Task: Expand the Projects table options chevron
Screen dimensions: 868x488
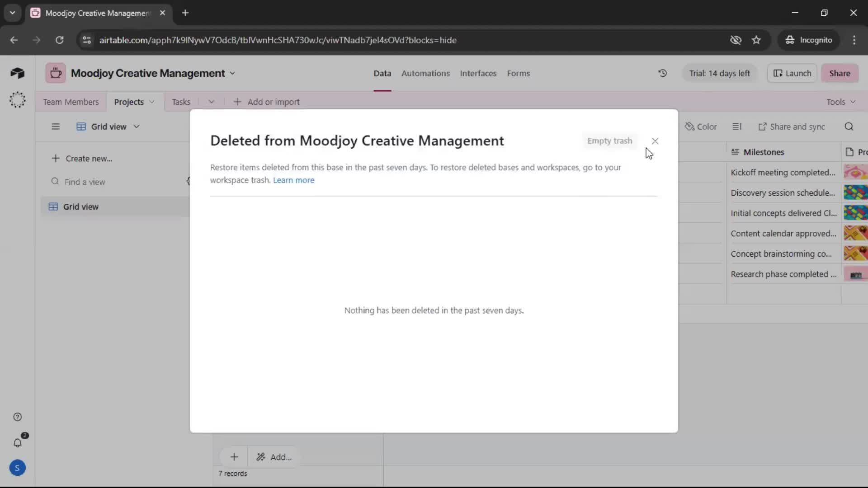Action: 152,102
